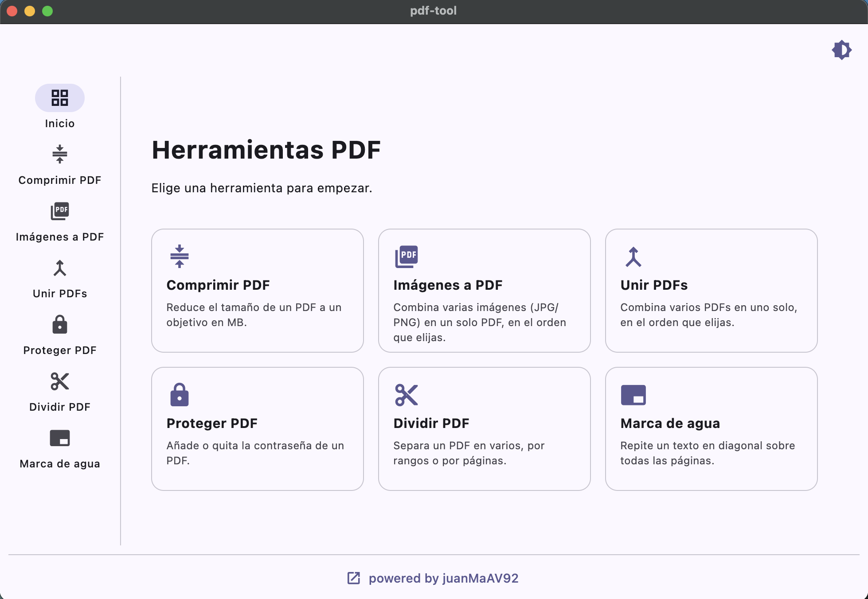Screen dimensions: 868x599
Task: Click 'Combina varios PDFs en uno solo' description
Action: coord(709,315)
